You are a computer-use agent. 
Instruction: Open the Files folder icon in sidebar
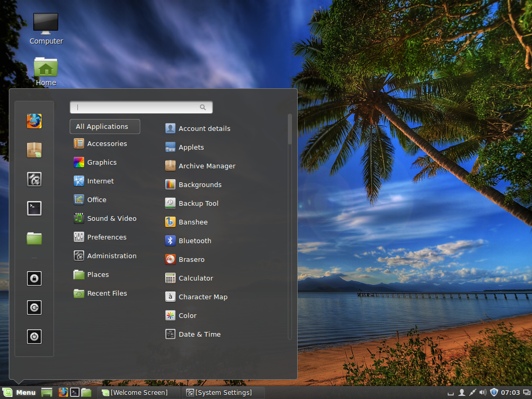34,237
